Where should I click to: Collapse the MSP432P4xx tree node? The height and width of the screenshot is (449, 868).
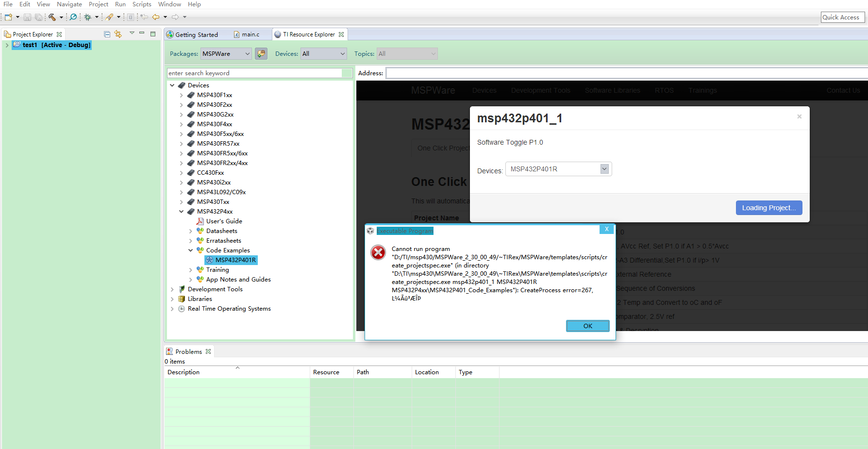click(182, 212)
